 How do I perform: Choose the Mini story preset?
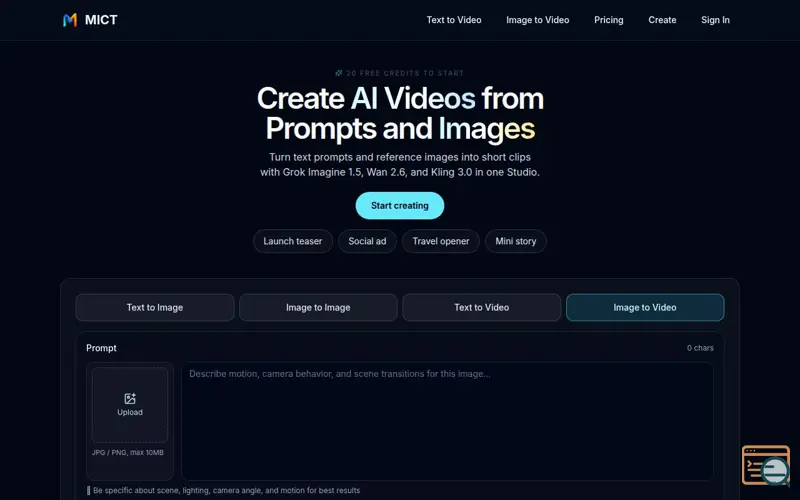tap(516, 241)
